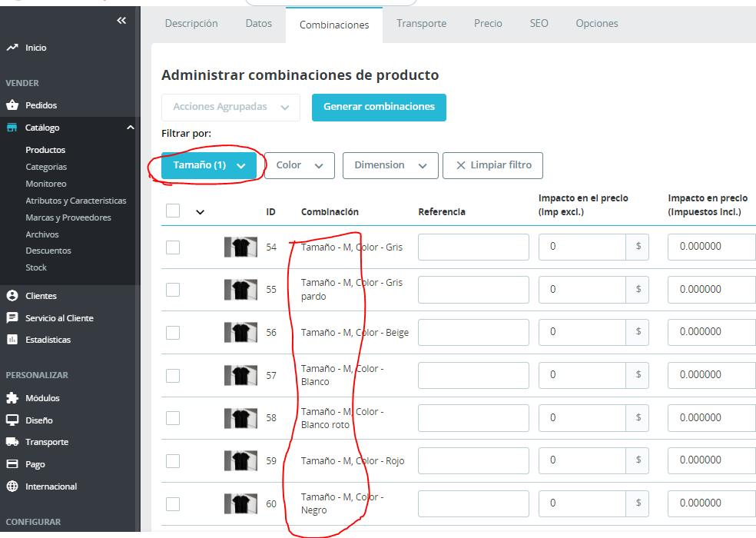Open Marcas y Proveedores in sidebar
Image resolution: width=756 pixels, height=538 pixels.
[68, 218]
